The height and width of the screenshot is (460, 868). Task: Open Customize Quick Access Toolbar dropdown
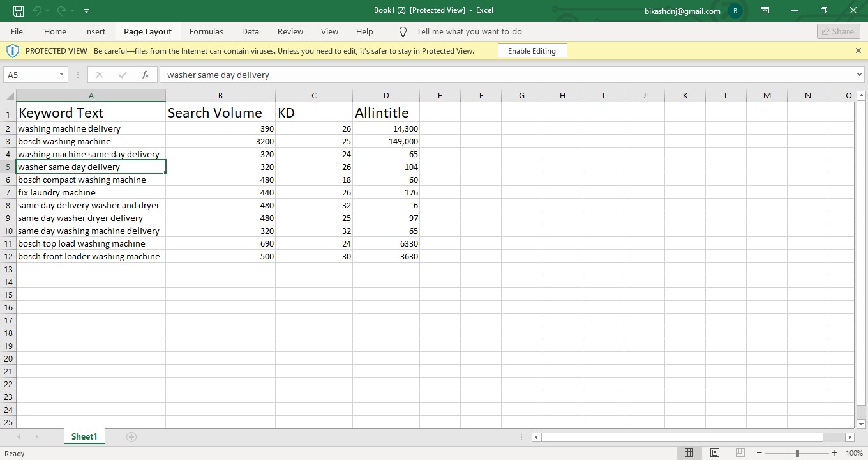(x=86, y=10)
